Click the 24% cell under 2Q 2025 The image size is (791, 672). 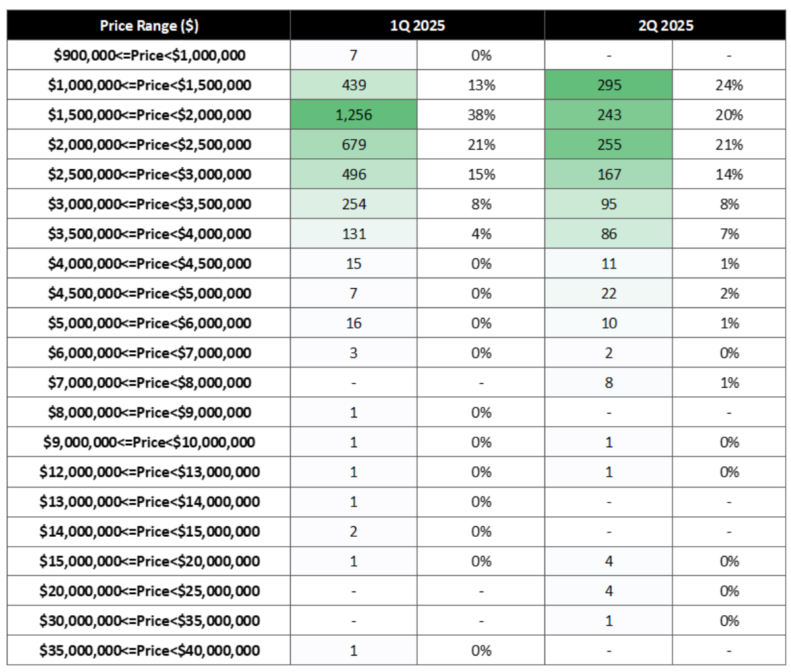pos(729,85)
